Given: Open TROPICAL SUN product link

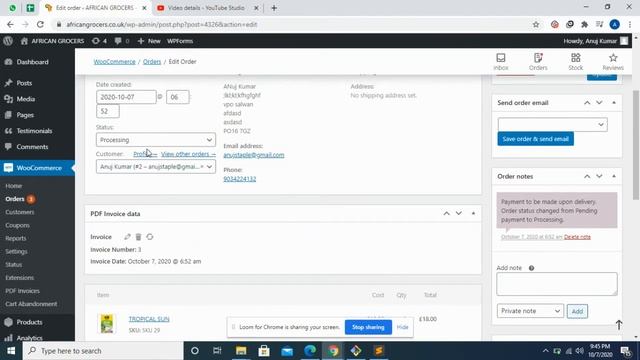Looking at the screenshot, I should click(149, 319).
